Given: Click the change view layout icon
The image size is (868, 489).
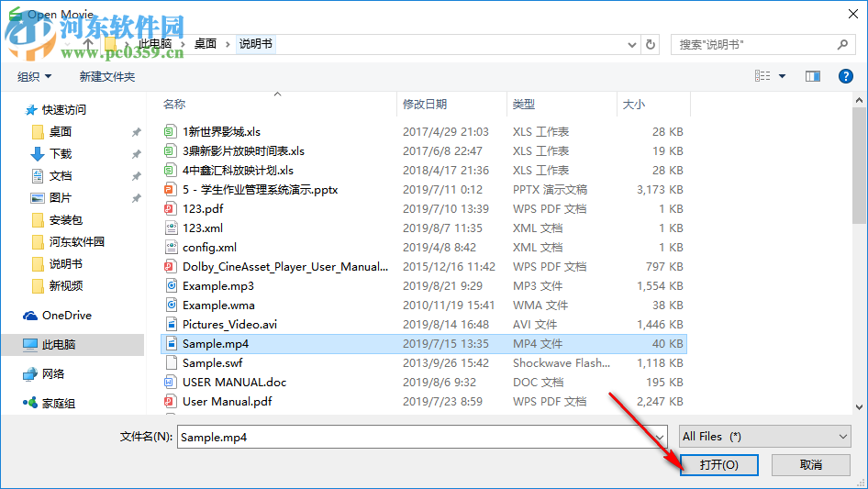Looking at the screenshot, I should (762, 76).
